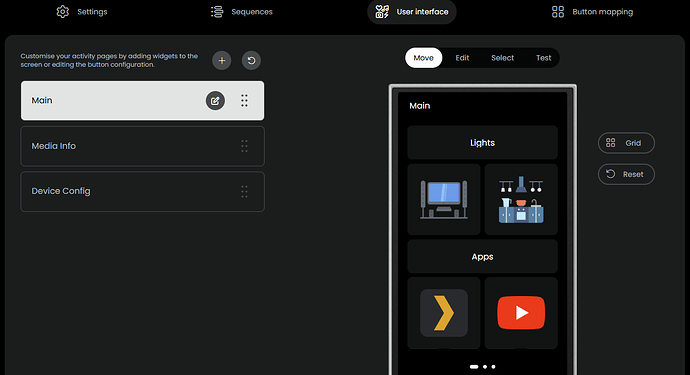Select the Main page row
This screenshot has width=690, height=375.
[143, 100]
